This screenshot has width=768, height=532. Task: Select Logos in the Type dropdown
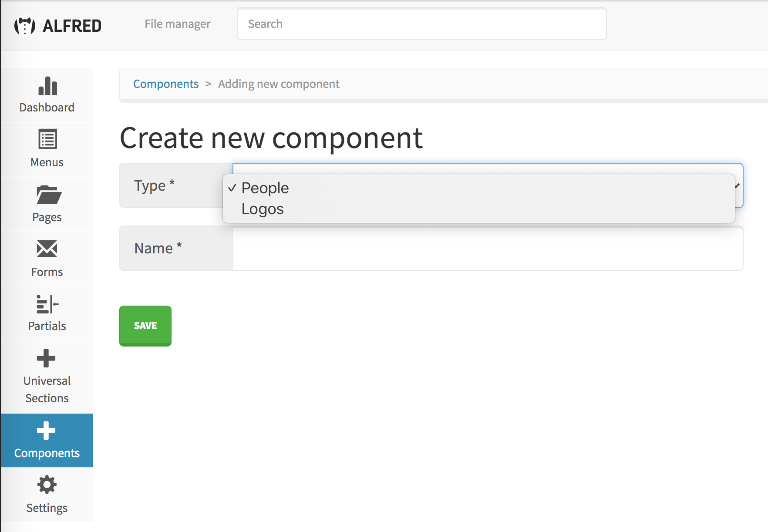pos(262,209)
